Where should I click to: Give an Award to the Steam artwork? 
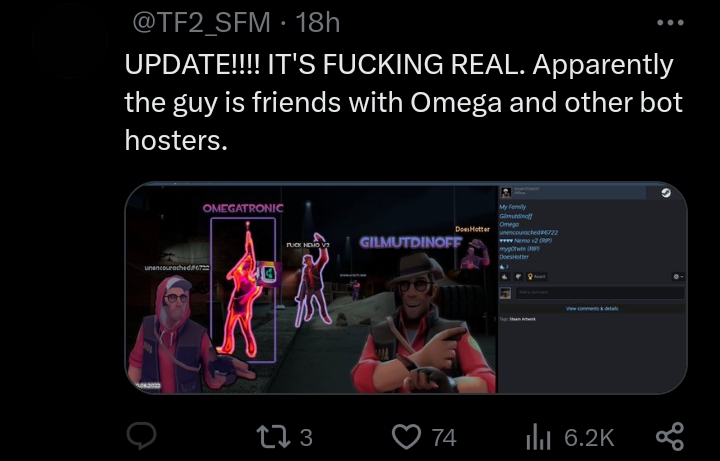pyautogui.click(x=536, y=276)
